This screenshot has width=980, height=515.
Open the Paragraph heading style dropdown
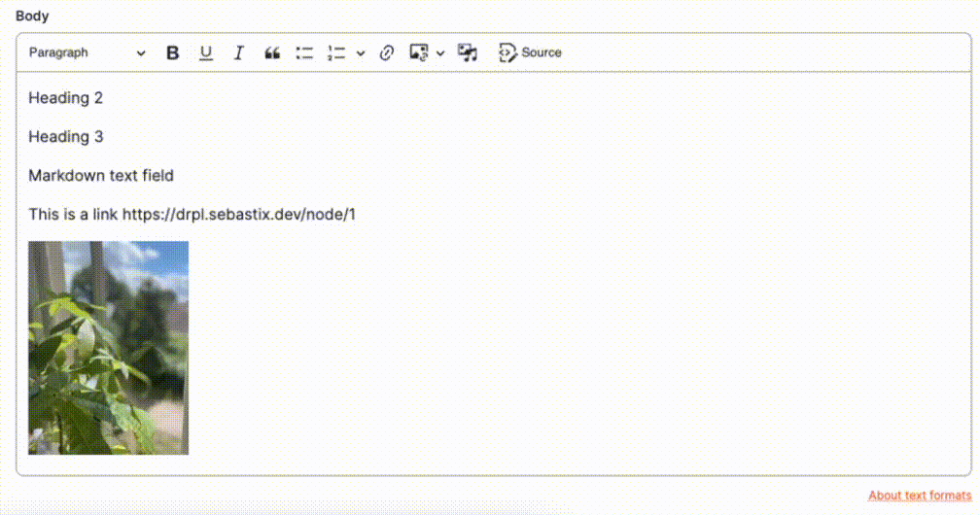pyautogui.click(x=87, y=53)
